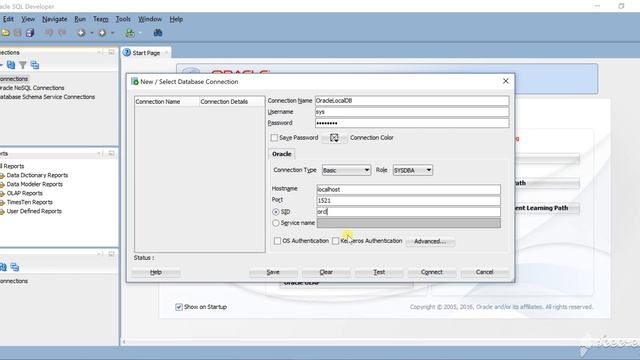Open the View menu
This screenshot has width=640, height=360.
click(x=28, y=19)
